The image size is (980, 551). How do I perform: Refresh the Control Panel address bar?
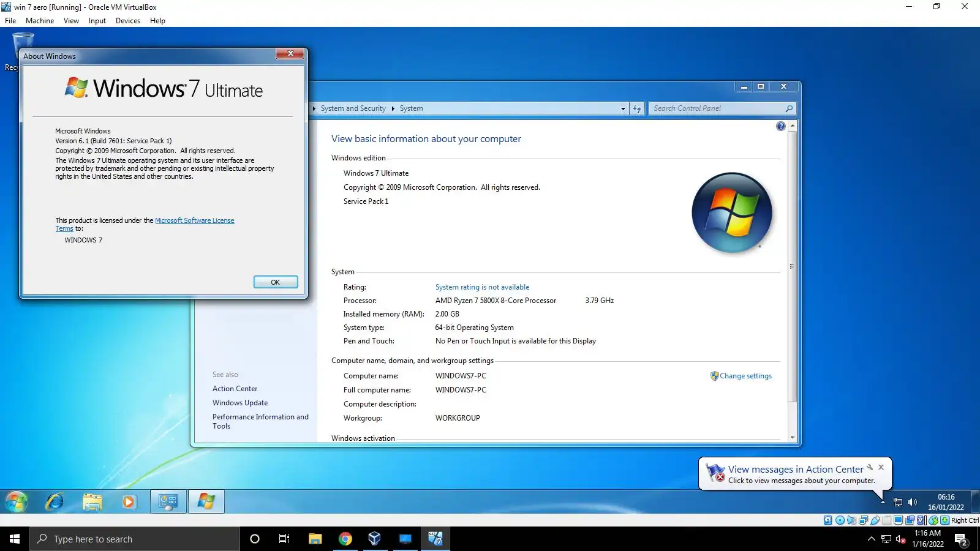point(637,108)
